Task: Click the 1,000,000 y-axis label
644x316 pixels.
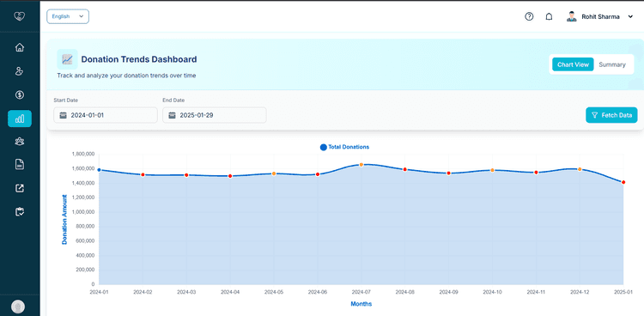Action: 83,212
